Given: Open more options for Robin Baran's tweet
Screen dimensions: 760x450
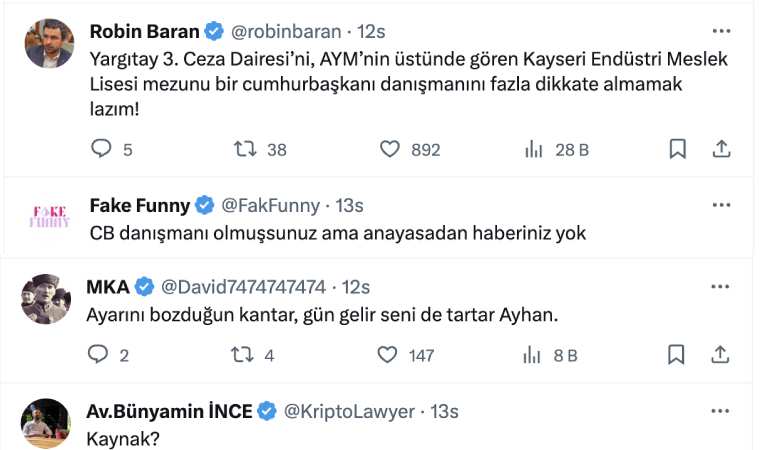Looking at the screenshot, I should (721, 30).
